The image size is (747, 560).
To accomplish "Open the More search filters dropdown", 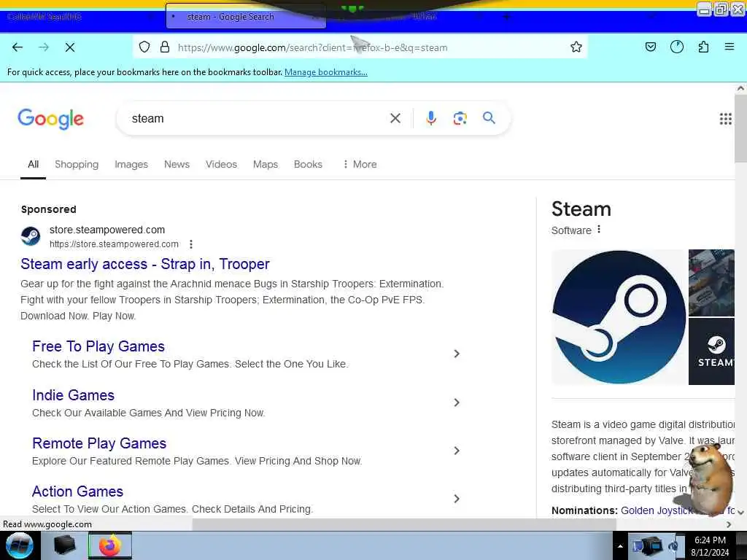I will tap(360, 164).
